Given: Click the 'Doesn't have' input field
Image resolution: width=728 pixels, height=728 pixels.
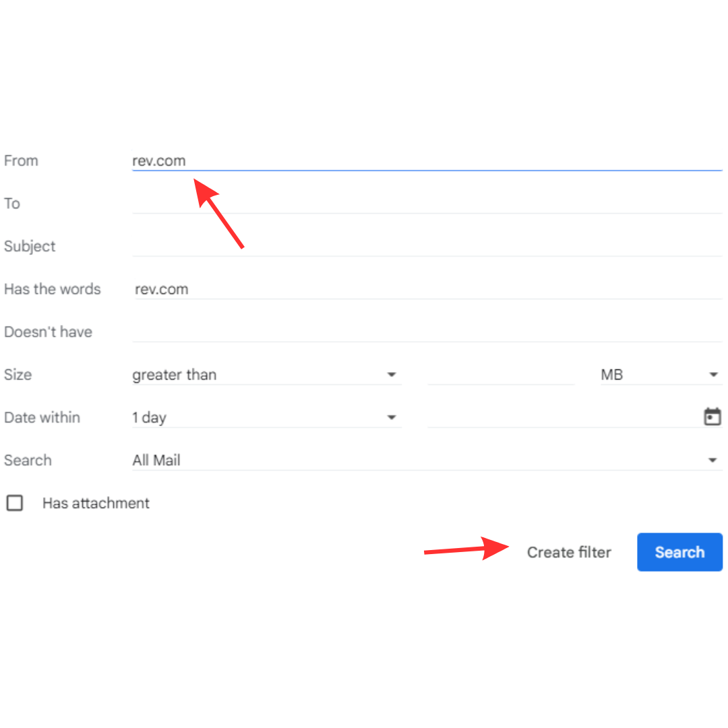Looking at the screenshot, I should (x=427, y=332).
